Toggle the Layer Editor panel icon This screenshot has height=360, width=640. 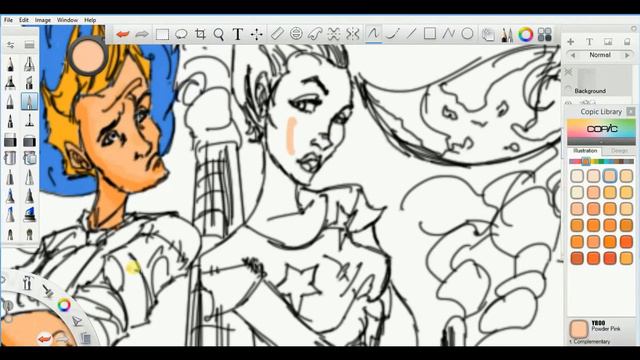pyautogui.click(x=488, y=35)
